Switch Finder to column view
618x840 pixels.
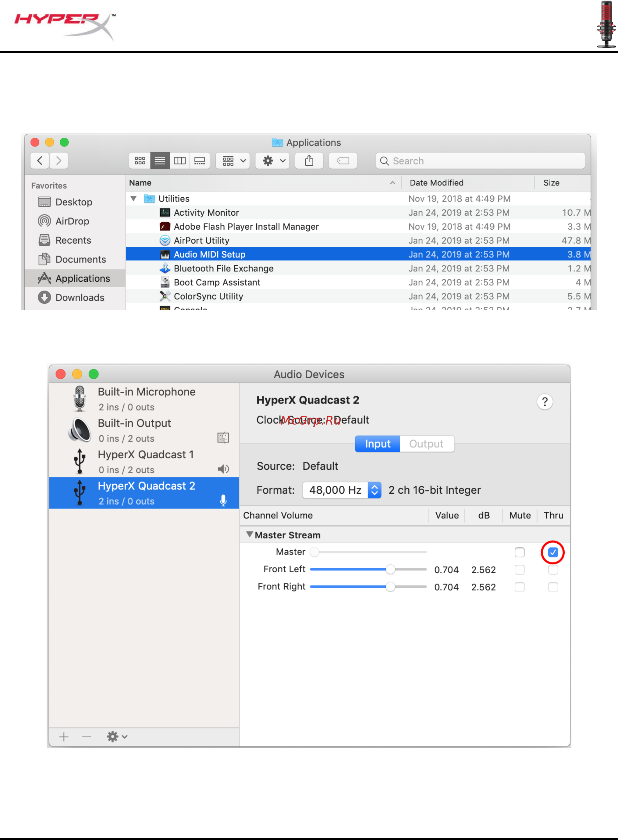tap(179, 161)
